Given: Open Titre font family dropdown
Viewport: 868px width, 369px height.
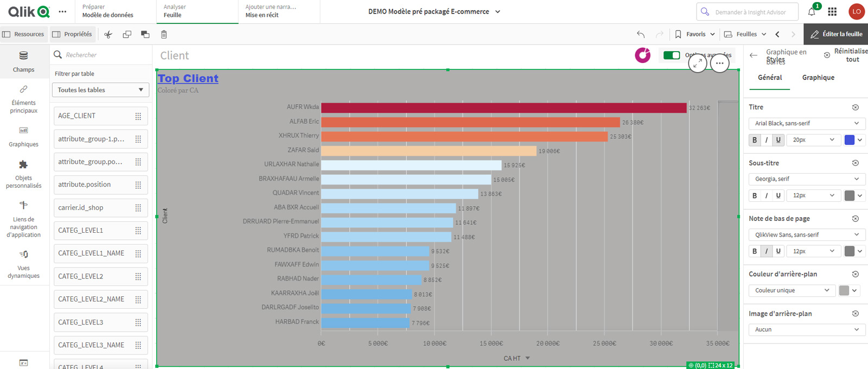Looking at the screenshot, I should click(x=807, y=123).
